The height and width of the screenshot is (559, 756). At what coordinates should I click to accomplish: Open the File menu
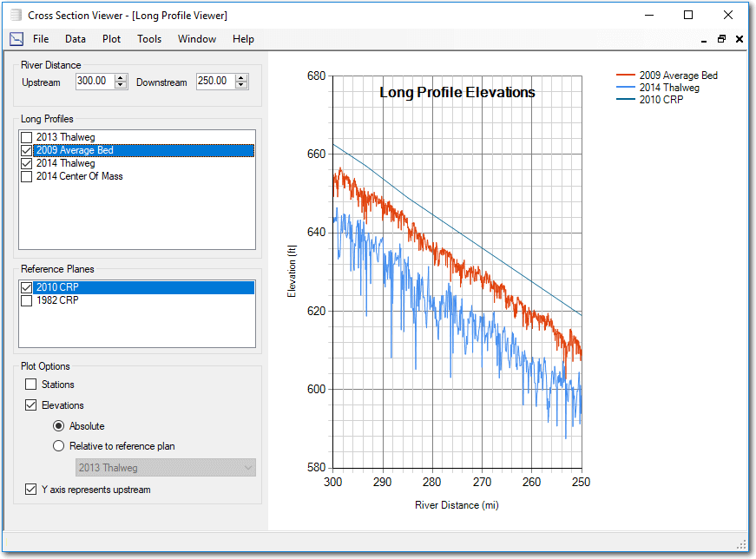tap(41, 38)
